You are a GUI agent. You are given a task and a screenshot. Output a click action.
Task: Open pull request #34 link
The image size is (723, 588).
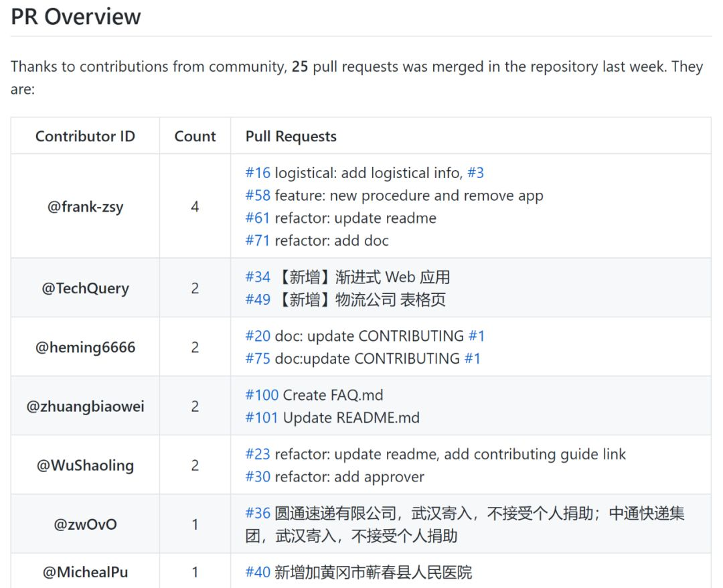(258, 277)
